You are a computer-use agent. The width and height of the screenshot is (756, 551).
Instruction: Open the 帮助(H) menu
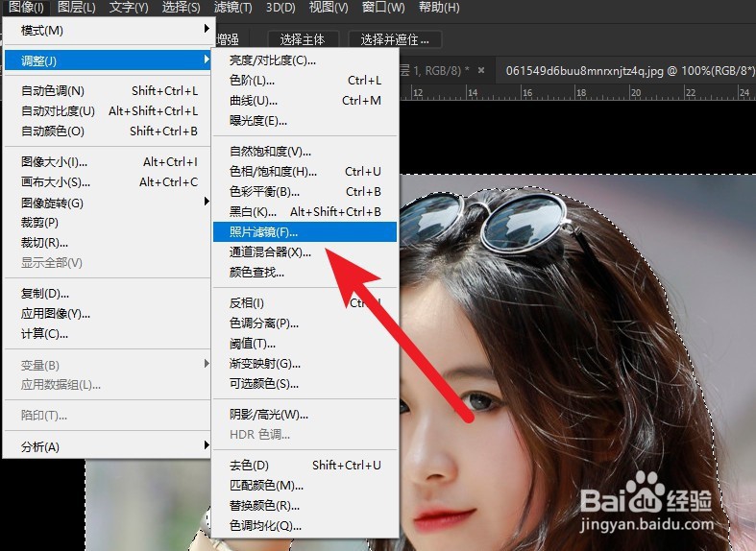click(x=439, y=8)
